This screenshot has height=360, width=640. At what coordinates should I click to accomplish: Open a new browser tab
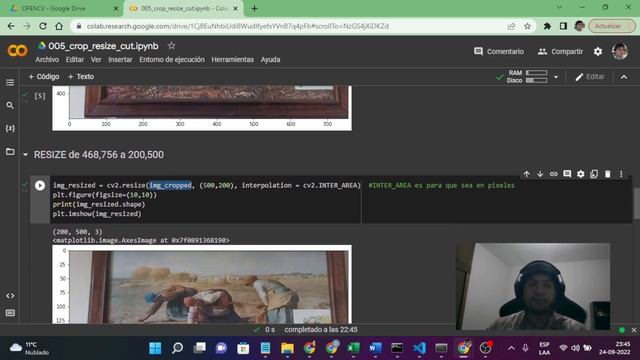(x=254, y=8)
